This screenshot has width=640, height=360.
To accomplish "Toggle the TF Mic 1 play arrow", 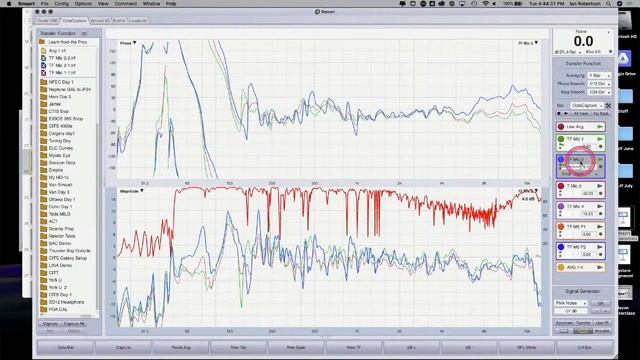I will (600, 139).
